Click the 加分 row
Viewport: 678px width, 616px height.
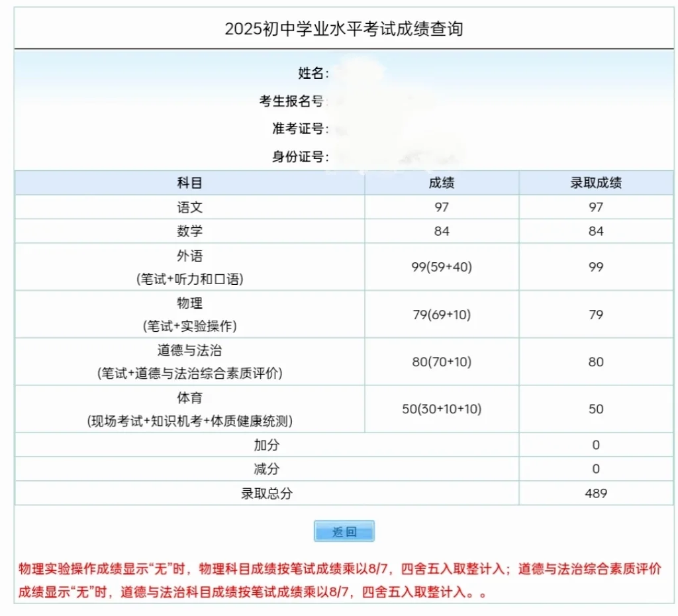click(265, 445)
